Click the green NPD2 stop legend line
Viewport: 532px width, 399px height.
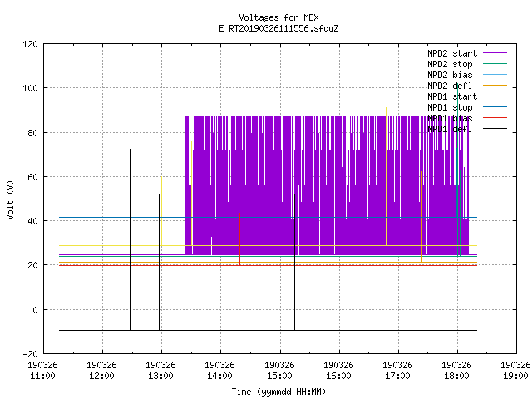[495, 63]
